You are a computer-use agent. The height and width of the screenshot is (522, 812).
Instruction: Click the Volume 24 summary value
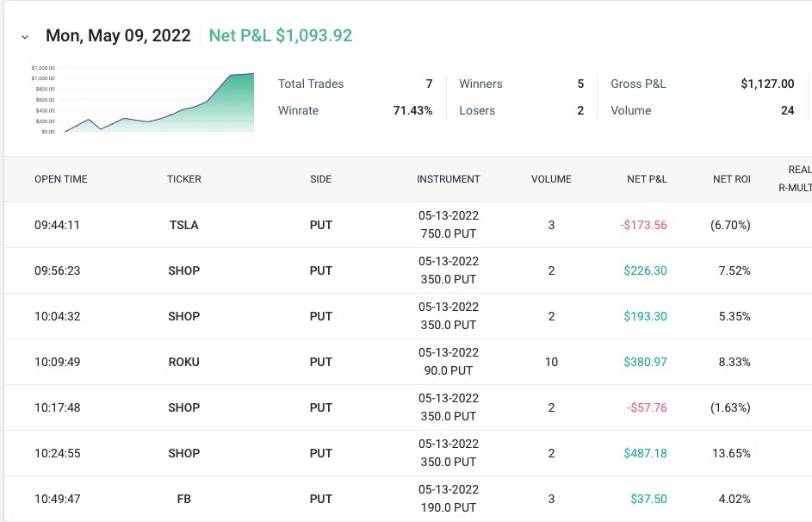(x=787, y=110)
